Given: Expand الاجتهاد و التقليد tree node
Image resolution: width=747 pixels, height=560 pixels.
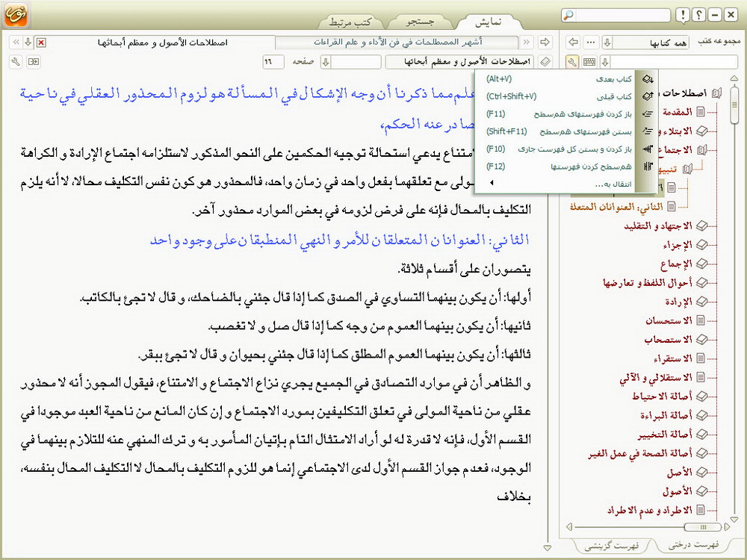Looking at the screenshot, I should (x=701, y=225).
